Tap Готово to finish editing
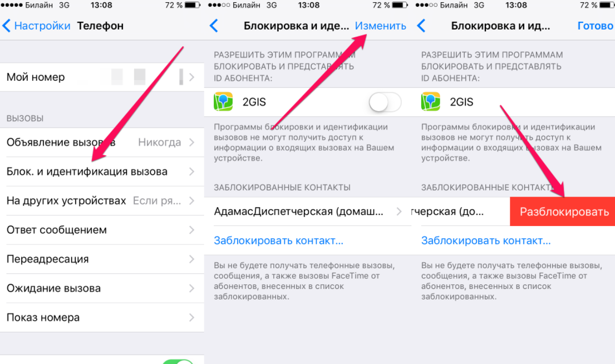Image resolution: width=615 pixels, height=364 pixels. (x=596, y=26)
